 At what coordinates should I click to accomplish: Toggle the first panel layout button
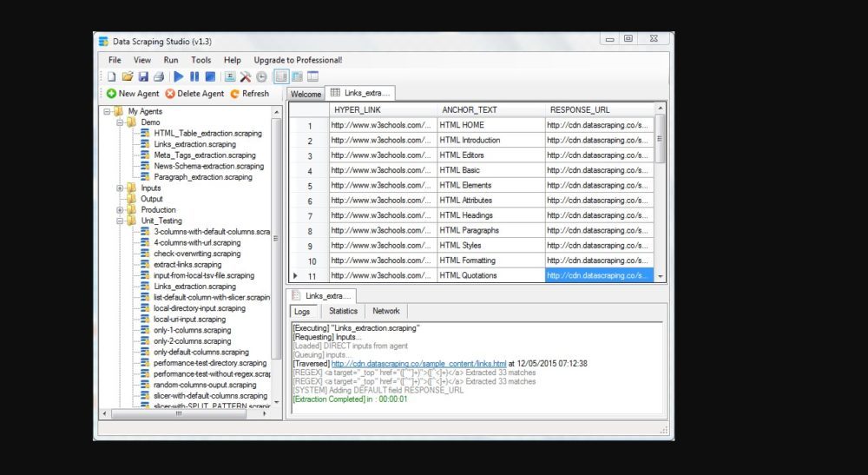click(281, 76)
